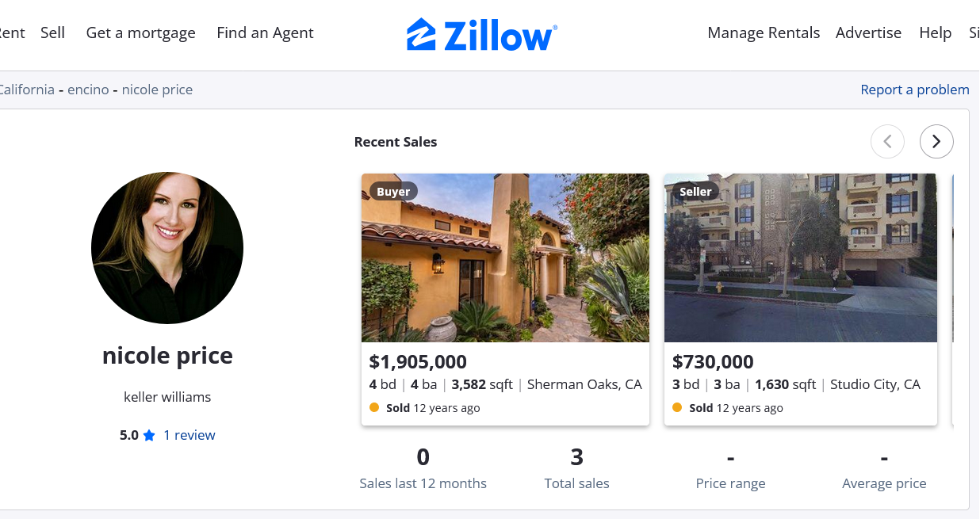Image resolution: width=980 pixels, height=519 pixels.
Task: Click the Report a problem link
Action: point(914,90)
